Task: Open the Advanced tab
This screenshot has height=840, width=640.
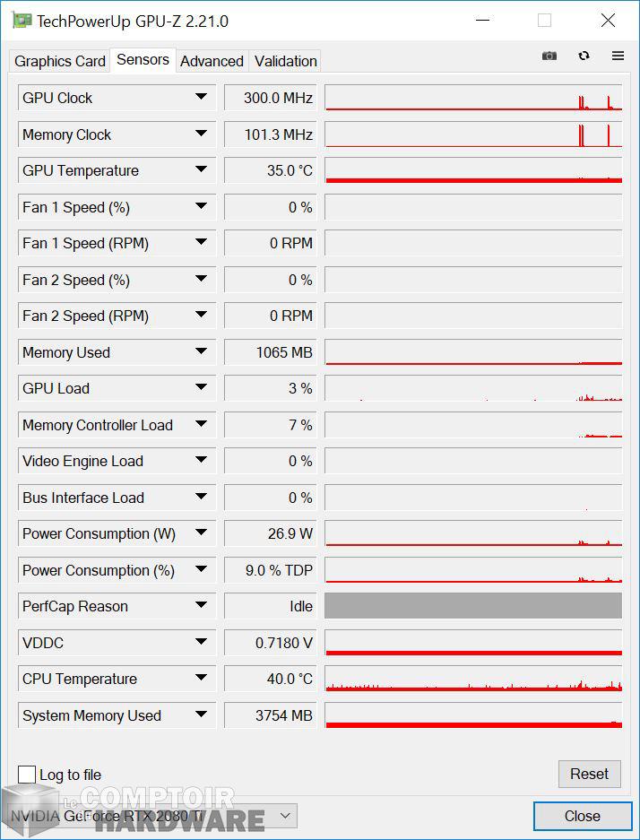Action: [212, 61]
